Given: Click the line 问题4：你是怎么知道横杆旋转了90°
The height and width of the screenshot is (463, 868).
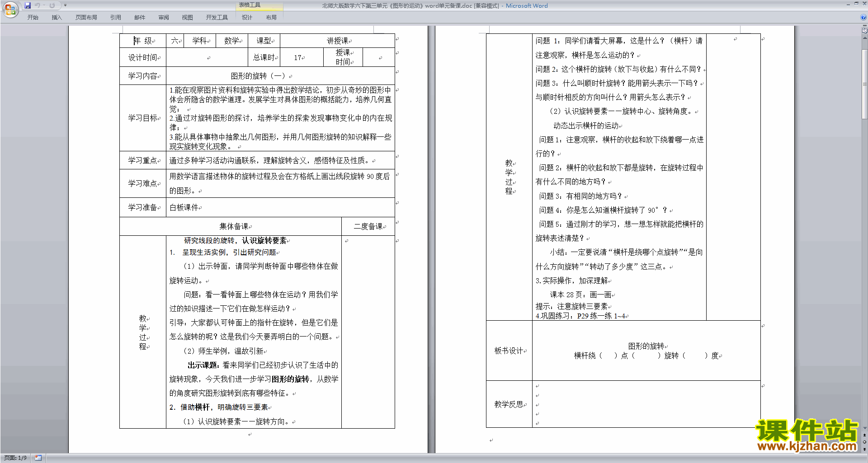Looking at the screenshot, I should 604,210.
